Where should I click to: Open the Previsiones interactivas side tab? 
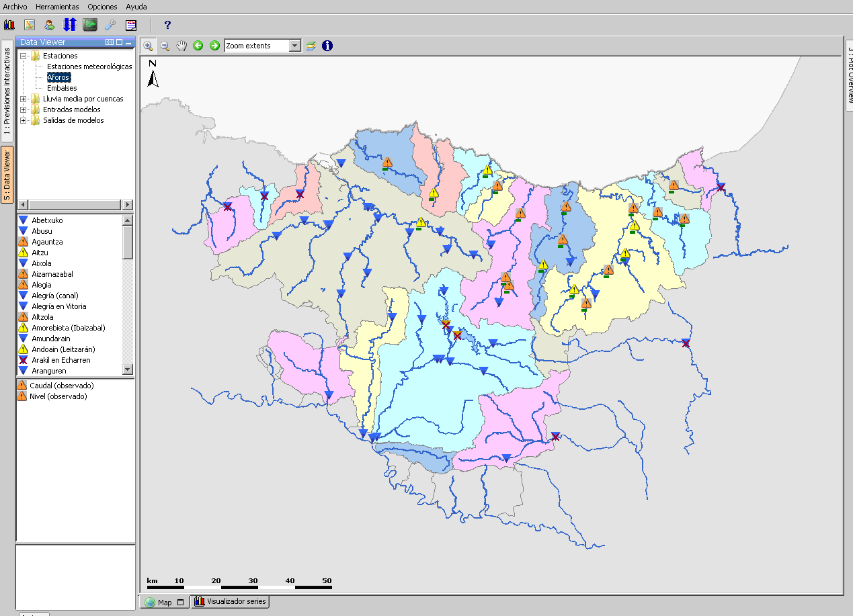7,90
